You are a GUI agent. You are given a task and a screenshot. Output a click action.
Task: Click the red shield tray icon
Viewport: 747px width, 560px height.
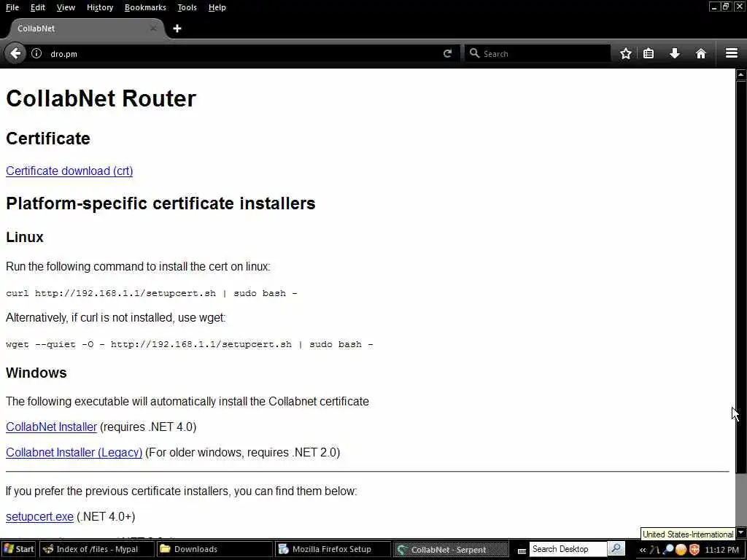694,550
